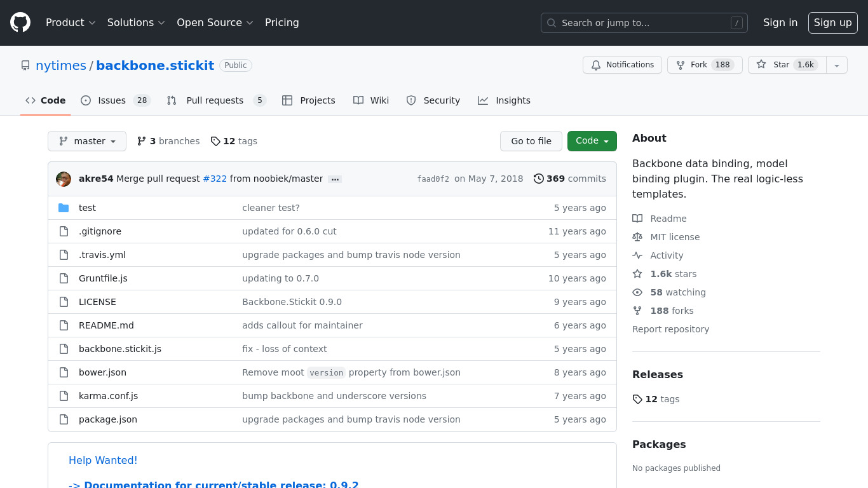Switch to the Issues tab
868x488 pixels.
coord(115,100)
